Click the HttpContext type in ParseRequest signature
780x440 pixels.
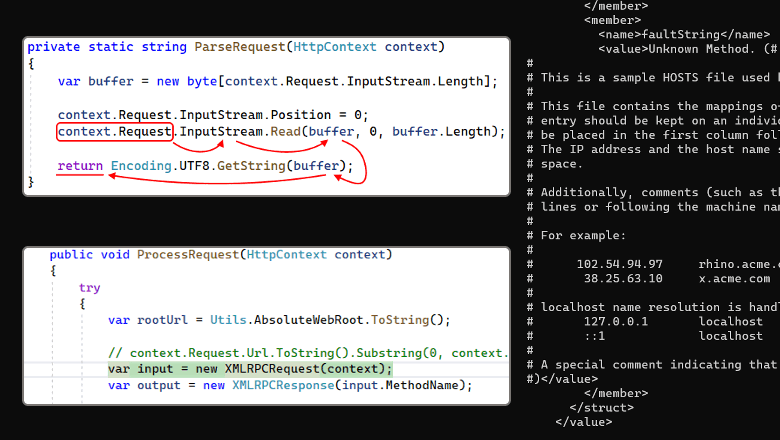point(335,47)
